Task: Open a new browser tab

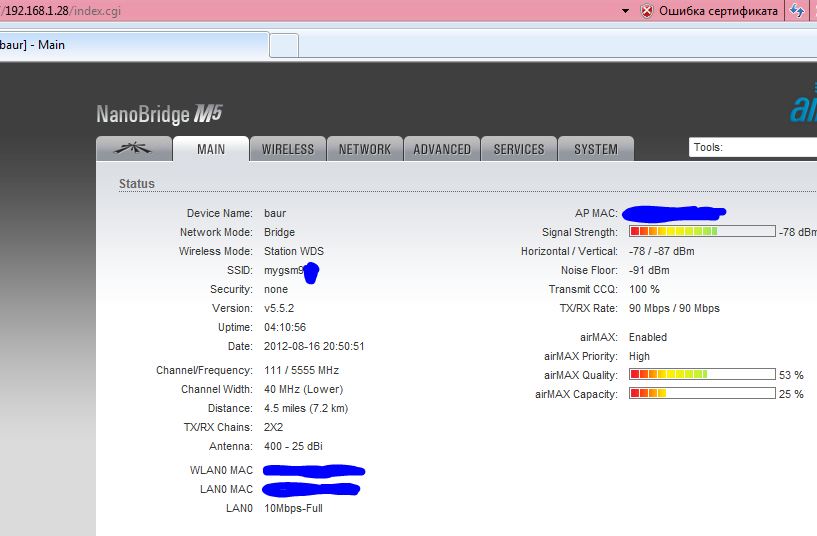Action: 284,46
